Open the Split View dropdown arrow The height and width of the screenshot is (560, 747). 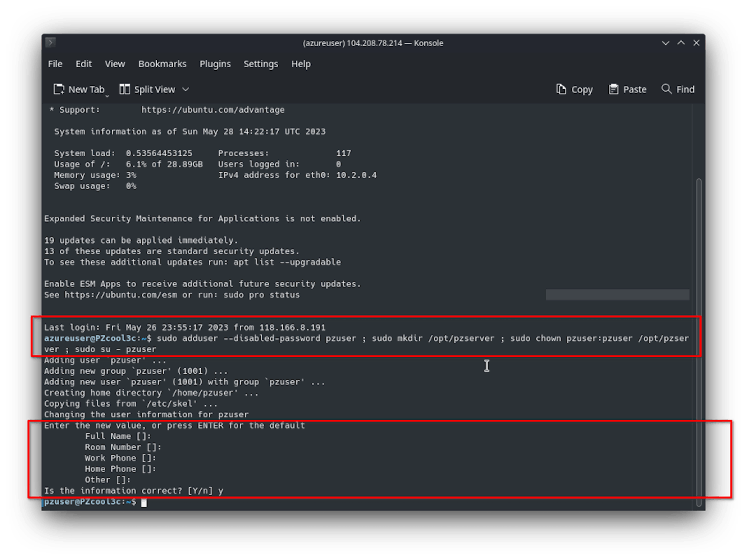pos(185,90)
